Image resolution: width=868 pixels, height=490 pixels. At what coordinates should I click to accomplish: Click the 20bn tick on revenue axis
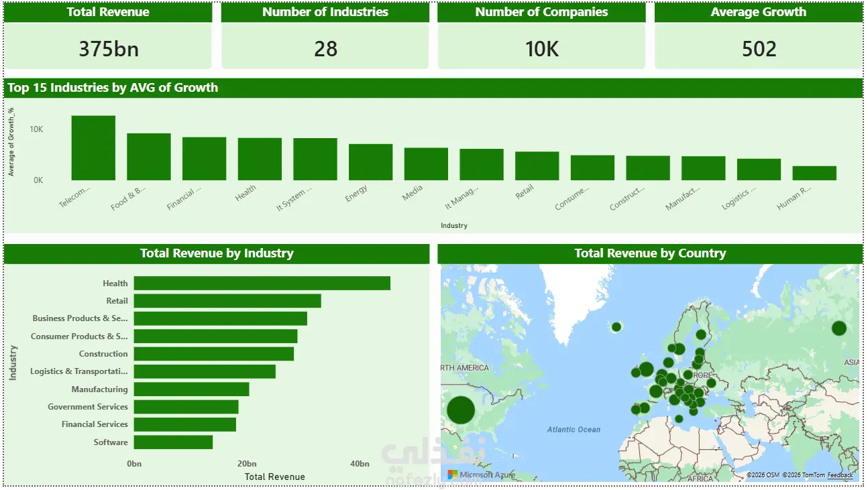[247, 464]
